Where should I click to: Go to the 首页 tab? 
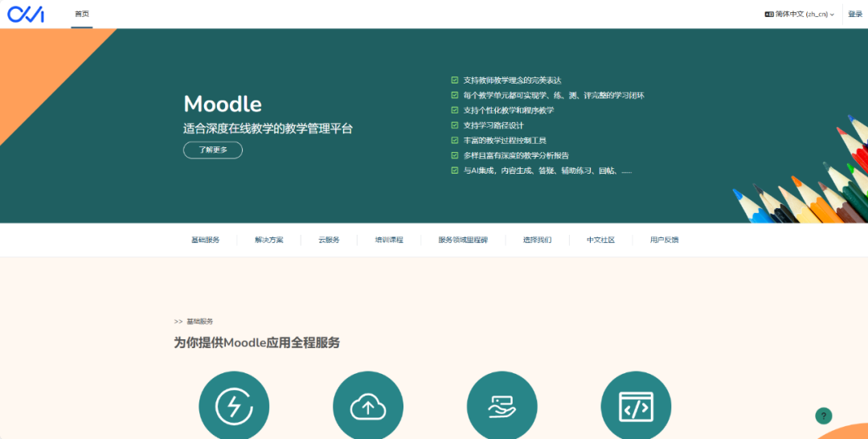(82, 14)
